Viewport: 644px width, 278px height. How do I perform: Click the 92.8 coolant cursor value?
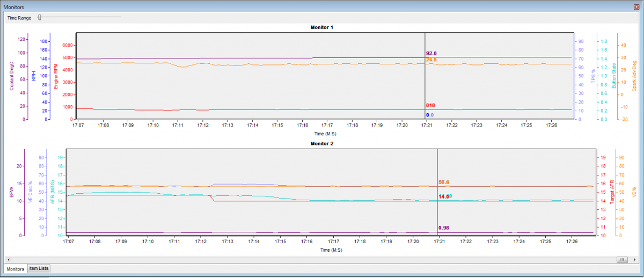click(431, 53)
